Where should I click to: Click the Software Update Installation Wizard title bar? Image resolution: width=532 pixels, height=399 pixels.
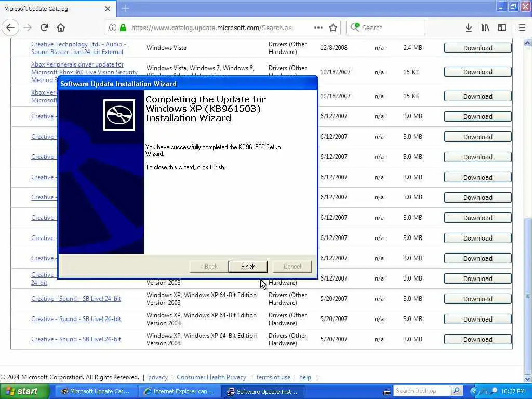(x=188, y=84)
